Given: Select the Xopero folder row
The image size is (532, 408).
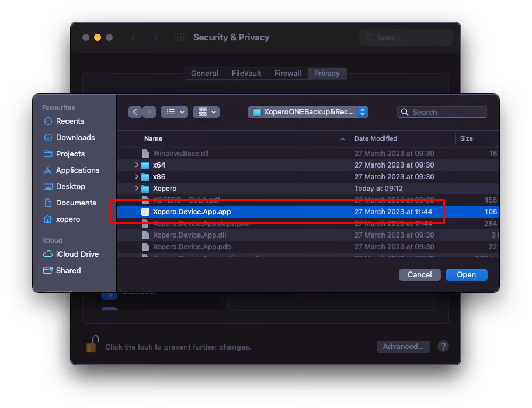Looking at the screenshot, I should pos(308,188).
